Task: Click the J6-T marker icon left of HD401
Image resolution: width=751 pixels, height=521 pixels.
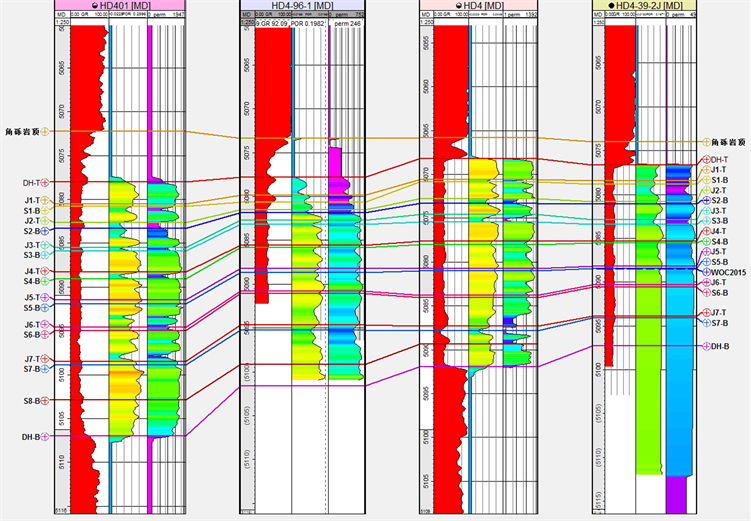Action: tap(45, 325)
